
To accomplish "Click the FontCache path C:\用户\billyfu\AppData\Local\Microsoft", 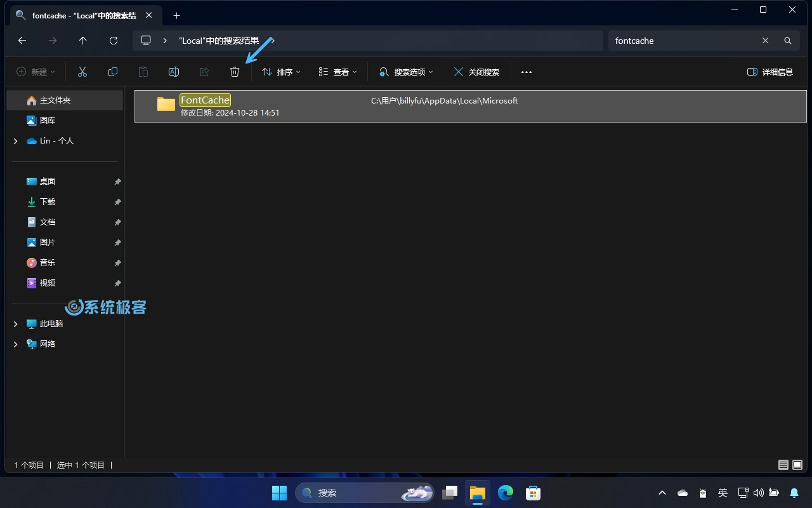I will [444, 100].
